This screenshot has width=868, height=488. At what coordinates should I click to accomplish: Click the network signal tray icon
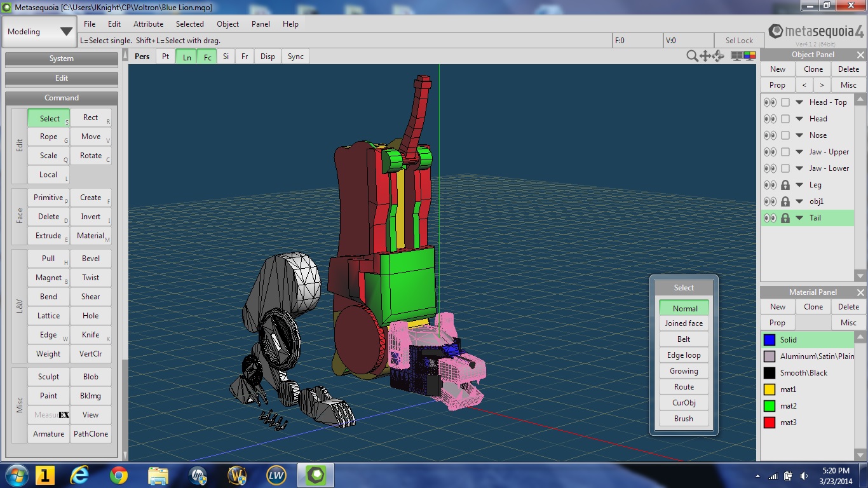click(x=773, y=476)
